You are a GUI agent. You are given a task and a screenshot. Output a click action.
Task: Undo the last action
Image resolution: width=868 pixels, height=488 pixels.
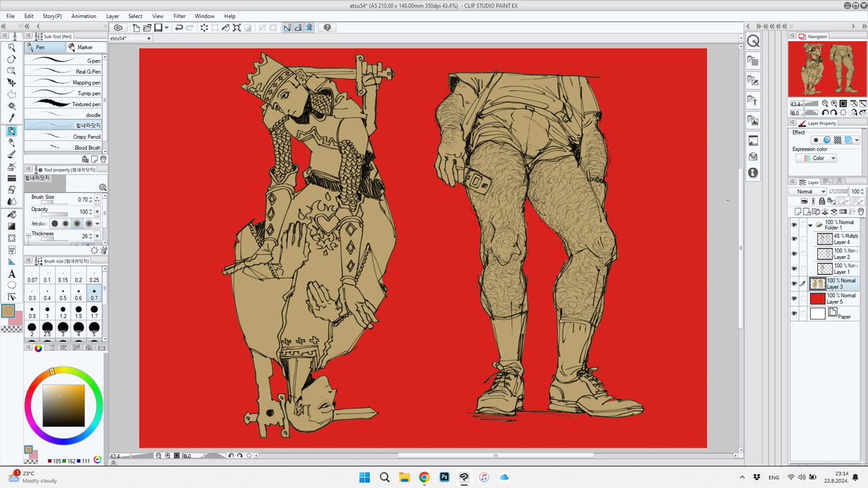point(178,27)
